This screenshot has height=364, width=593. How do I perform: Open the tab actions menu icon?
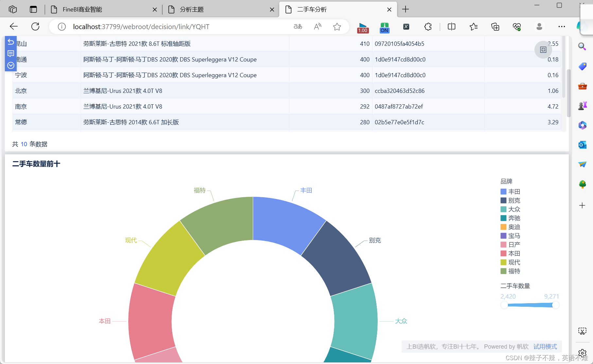33,9
